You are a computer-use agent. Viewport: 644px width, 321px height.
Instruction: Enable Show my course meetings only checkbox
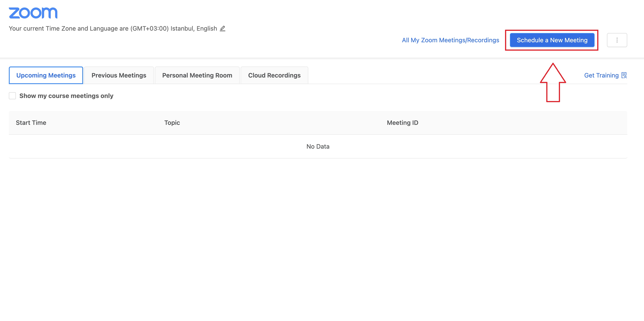pyautogui.click(x=12, y=96)
